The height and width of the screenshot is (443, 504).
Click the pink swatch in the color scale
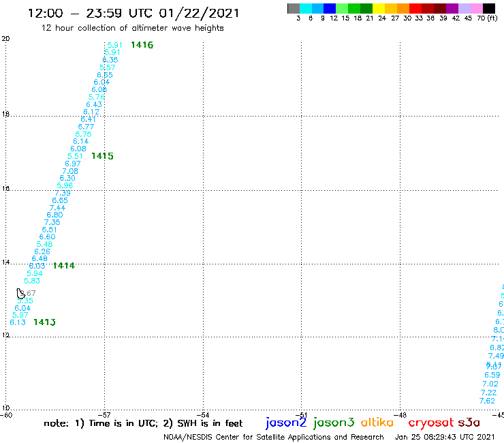point(477,8)
